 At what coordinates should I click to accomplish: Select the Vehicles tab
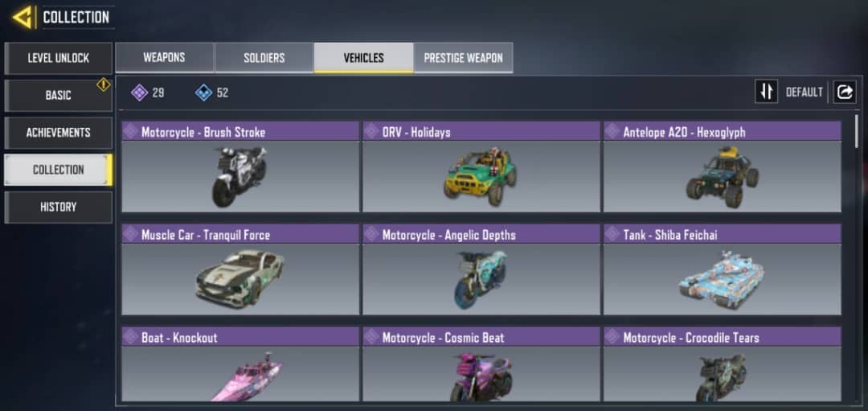[x=364, y=58]
